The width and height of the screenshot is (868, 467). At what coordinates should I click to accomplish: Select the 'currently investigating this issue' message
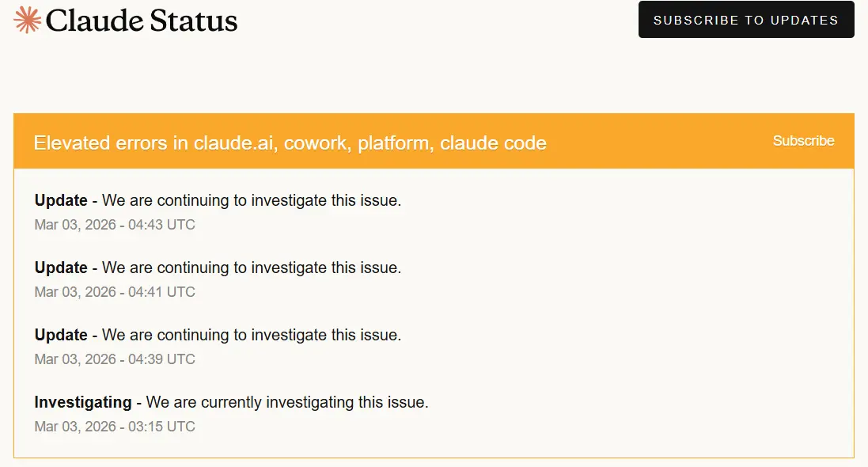(x=287, y=402)
